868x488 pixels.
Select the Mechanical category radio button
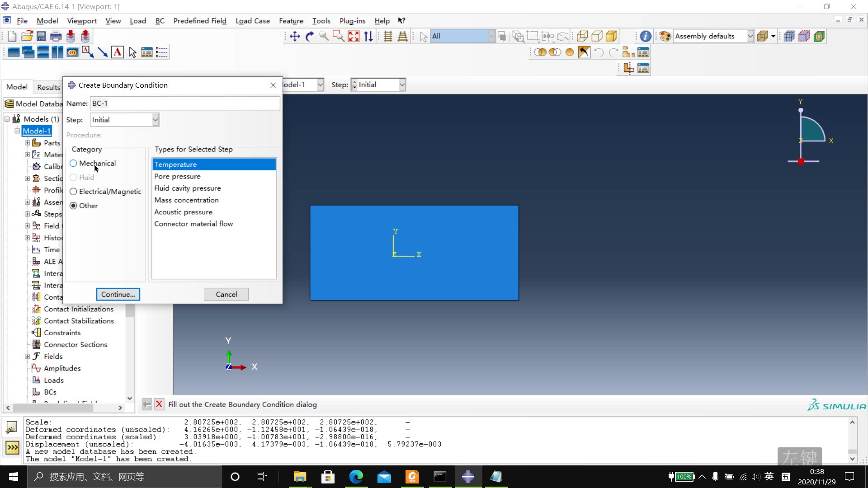(73, 163)
